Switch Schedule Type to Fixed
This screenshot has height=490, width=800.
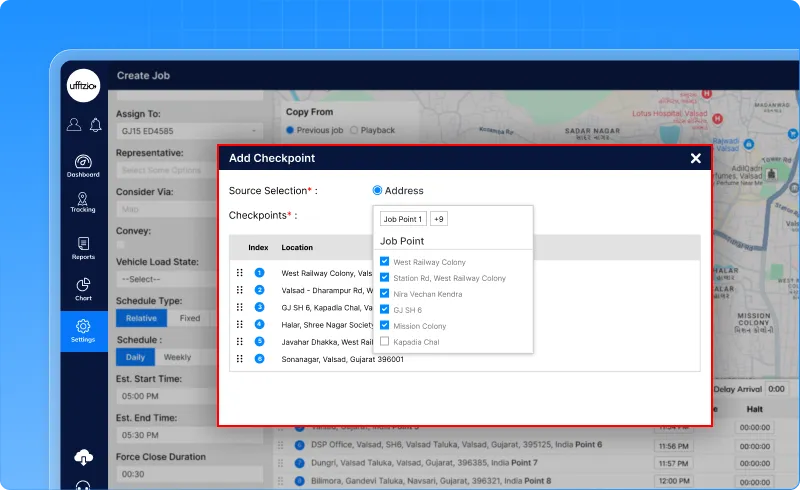click(x=189, y=318)
